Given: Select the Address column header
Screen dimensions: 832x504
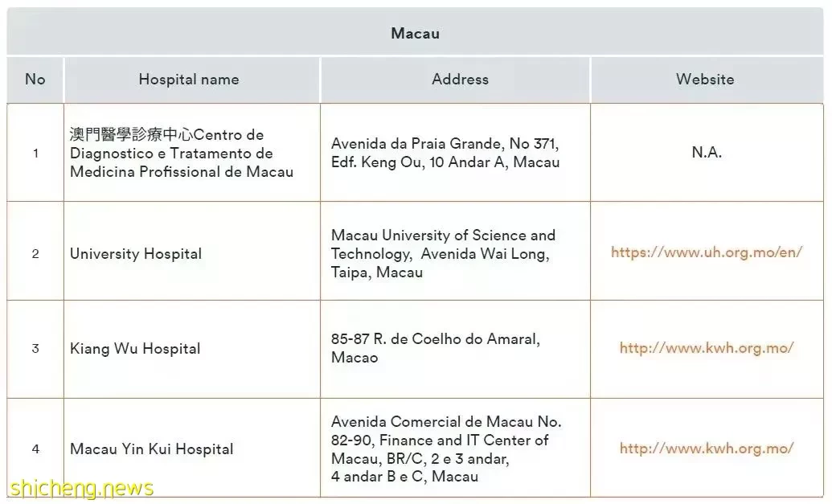Looking at the screenshot, I should point(460,80).
